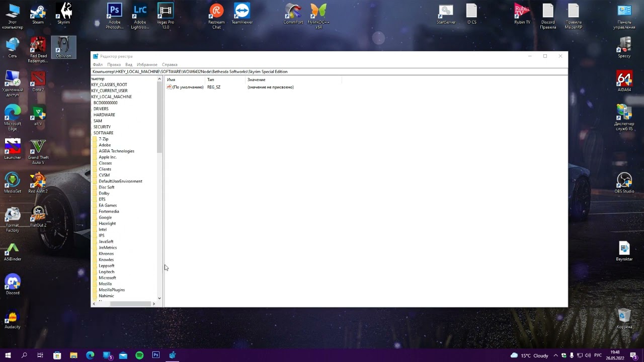Viewport: 644px width, 362px height.
Task: Select the Red Dead Redemption icon
Action: coord(38,50)
